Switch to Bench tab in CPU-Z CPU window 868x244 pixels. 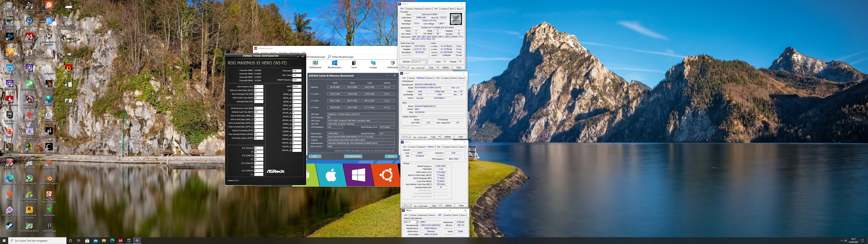click(x=452, y=9)
